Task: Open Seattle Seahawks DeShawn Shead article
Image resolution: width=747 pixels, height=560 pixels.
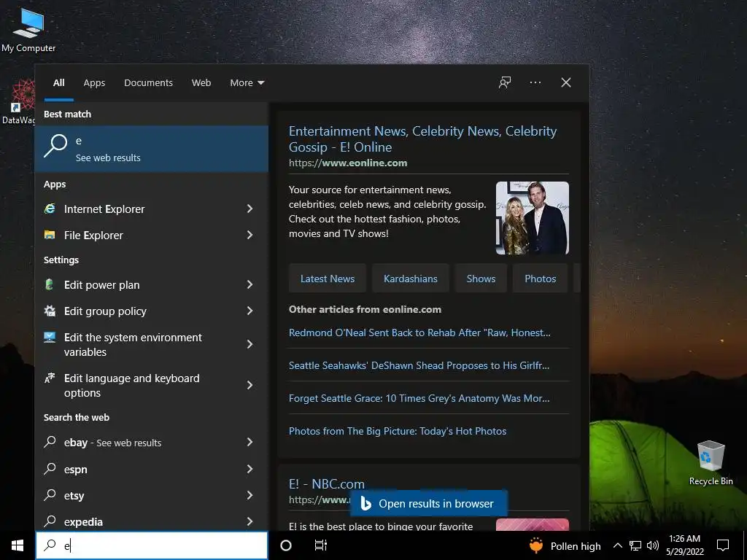Action: pos(419,365)
